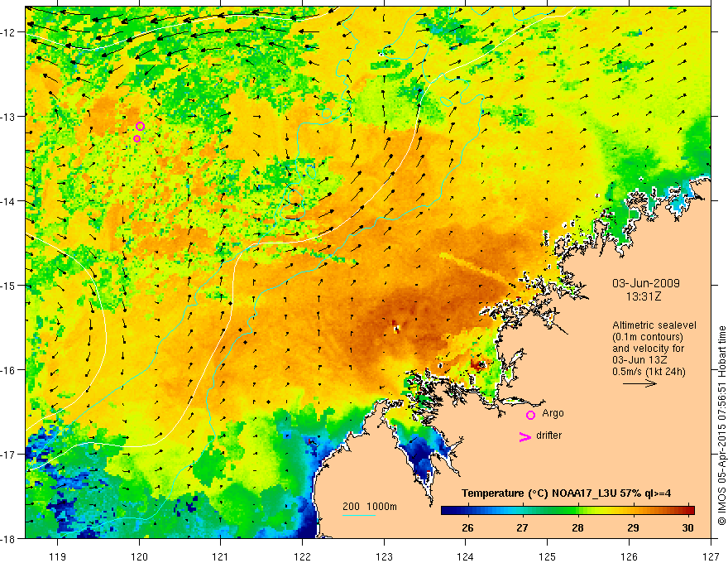This screenshot has height=563, width=728.
Task: Click the cyan 200 1000m depth legend line
Action: [x=359, y=515]
